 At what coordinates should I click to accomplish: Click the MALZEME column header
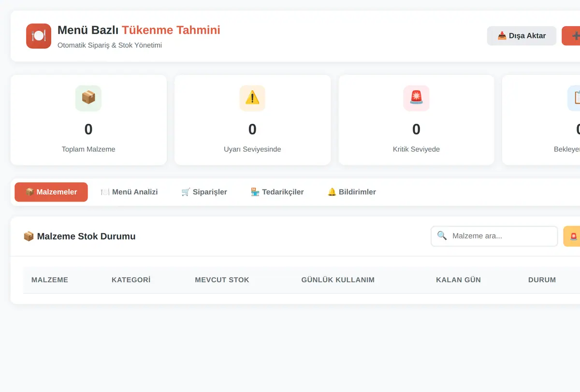pyautogui.click(x=50, y=280)
